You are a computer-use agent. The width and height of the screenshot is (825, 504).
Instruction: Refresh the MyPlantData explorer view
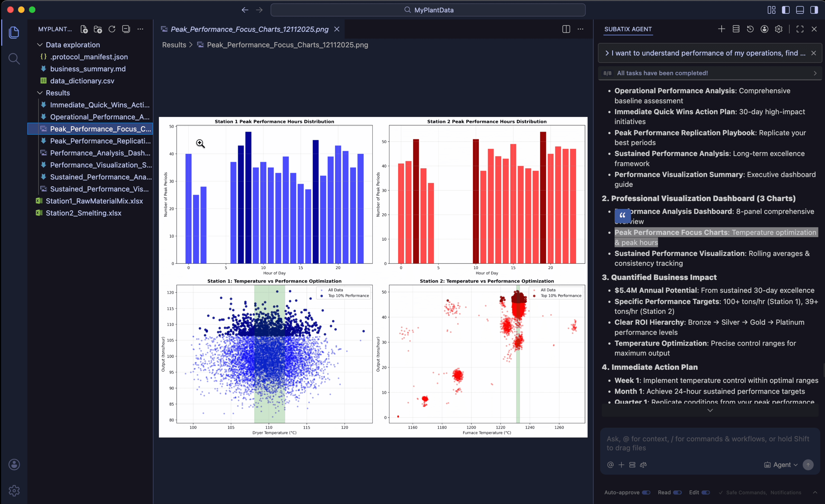[x=112, y=29]
